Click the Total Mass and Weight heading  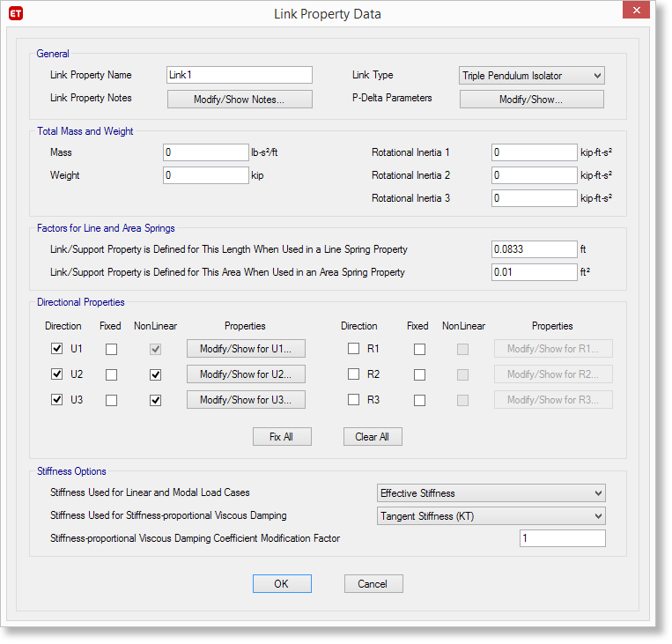[x=85, y=131]
